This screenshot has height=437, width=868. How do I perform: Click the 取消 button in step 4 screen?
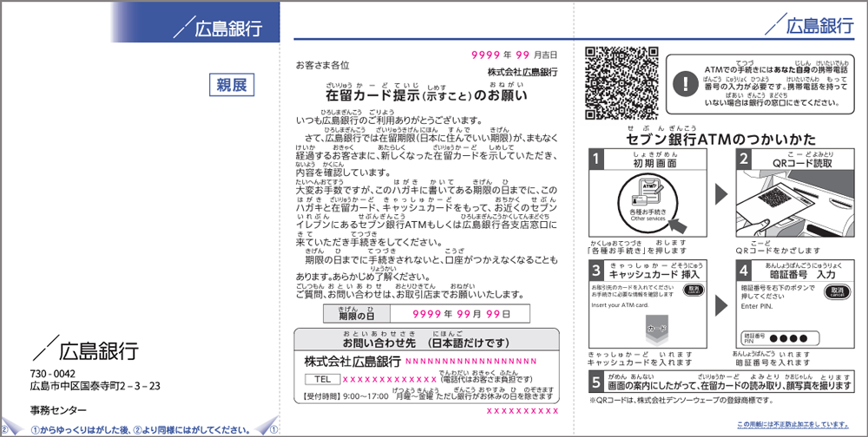pos(837,291)
